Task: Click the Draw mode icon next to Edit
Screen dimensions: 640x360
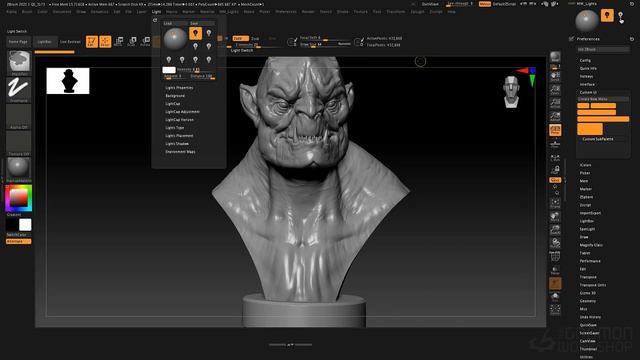Action: pyautogui.click(x=105, y=41)
